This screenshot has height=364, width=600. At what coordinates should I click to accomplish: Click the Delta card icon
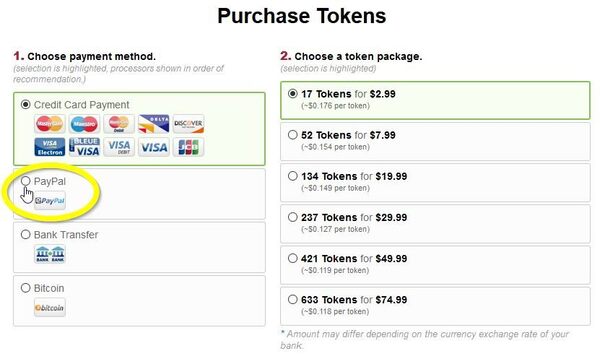pyautogui.click(x=153, y=124)
